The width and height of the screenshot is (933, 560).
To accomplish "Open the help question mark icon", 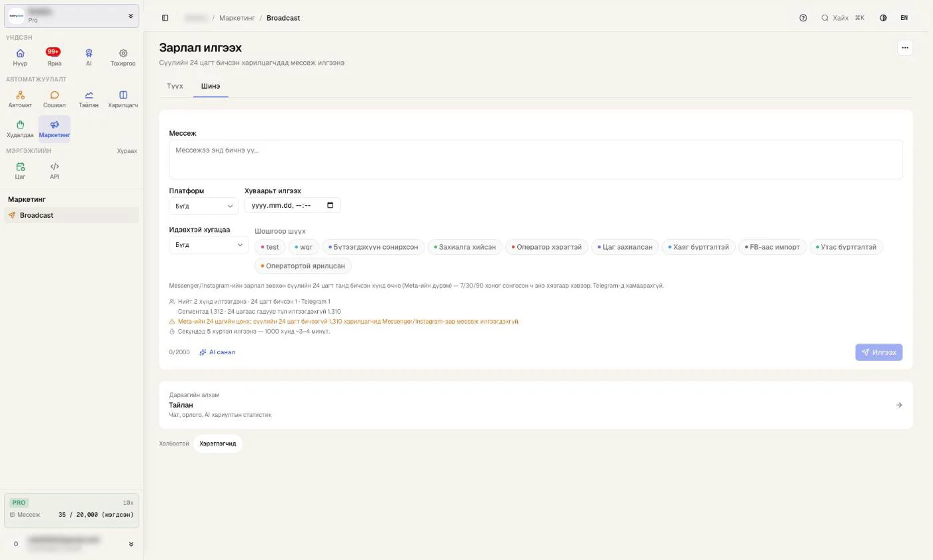I will [803, 18].
